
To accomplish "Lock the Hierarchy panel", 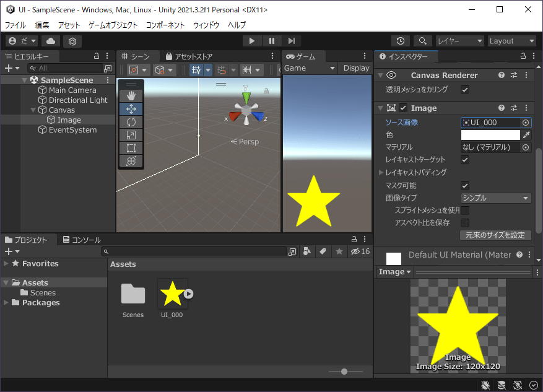I will pos(97,56).
